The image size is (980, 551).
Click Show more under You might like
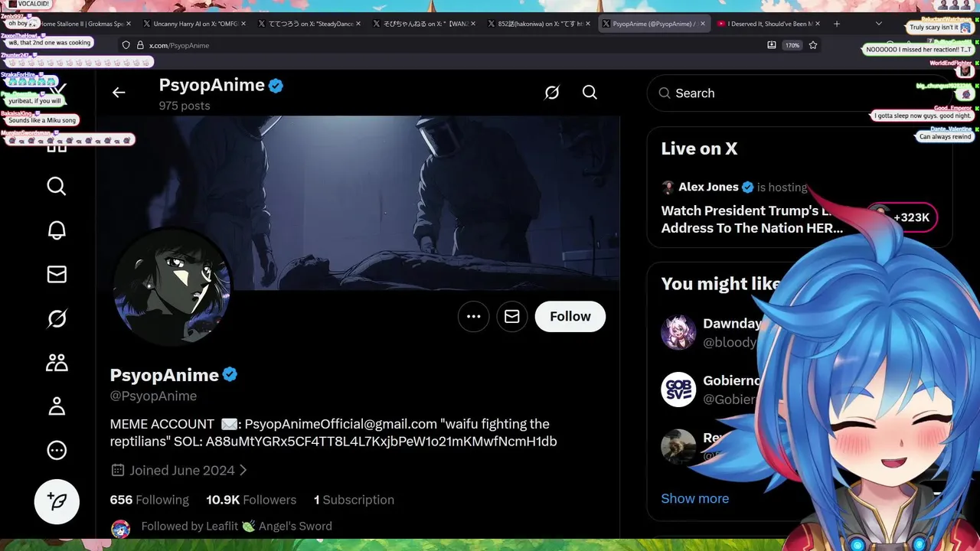(694, 499)
